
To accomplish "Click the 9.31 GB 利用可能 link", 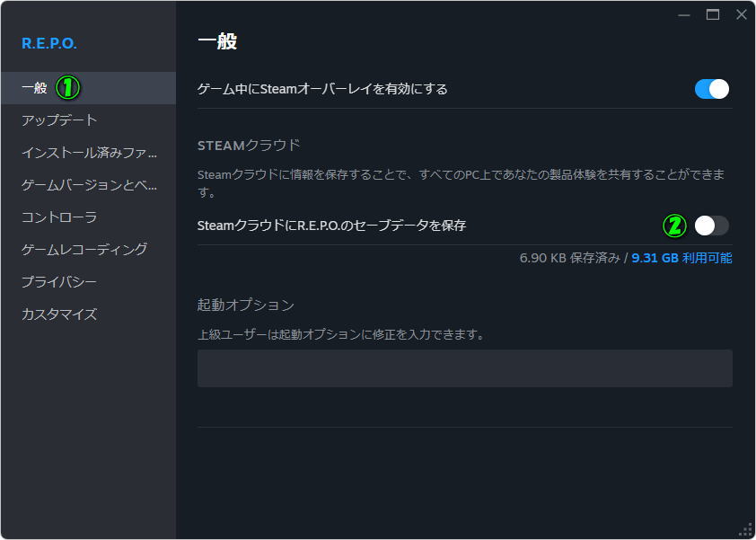I will point(681,258).
